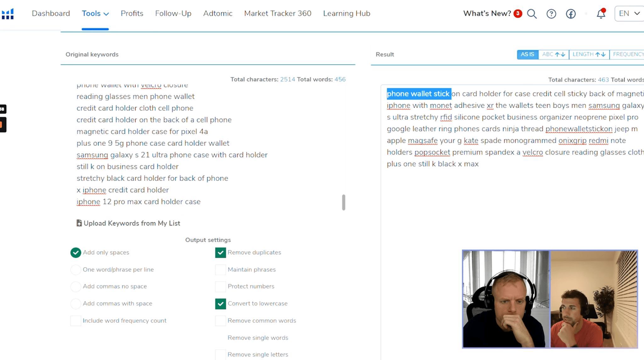Open the Facebook icon in header
The width and height of the screenshot is (644, 360).
(x=571, y=14)
